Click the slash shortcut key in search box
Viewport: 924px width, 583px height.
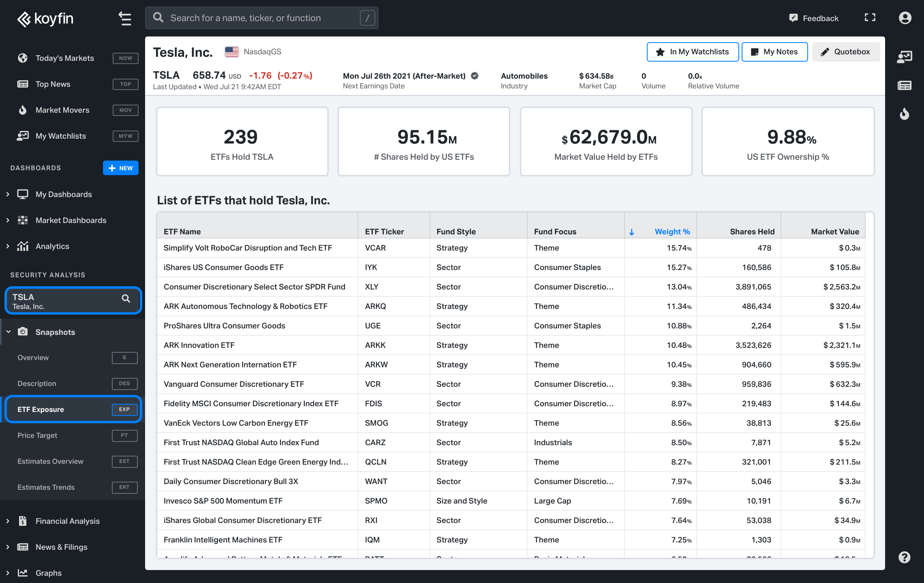pyautogui.click(x=367, y=18)
